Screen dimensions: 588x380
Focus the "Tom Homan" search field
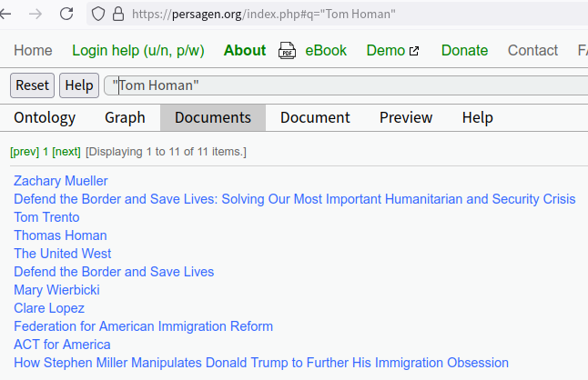[346, 85]
